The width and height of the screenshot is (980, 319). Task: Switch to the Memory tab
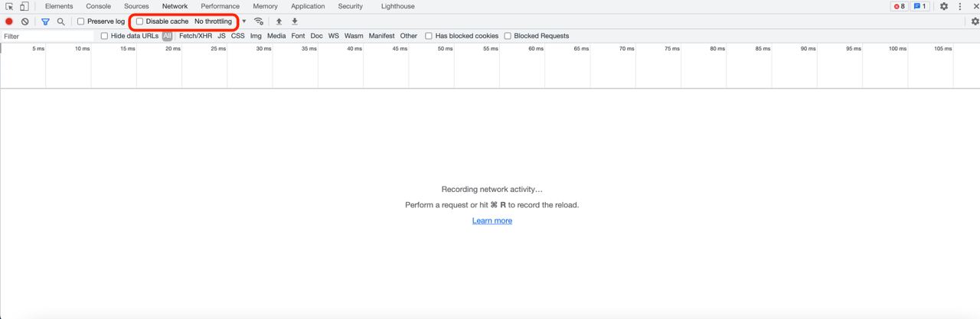[x=265, y=6]
